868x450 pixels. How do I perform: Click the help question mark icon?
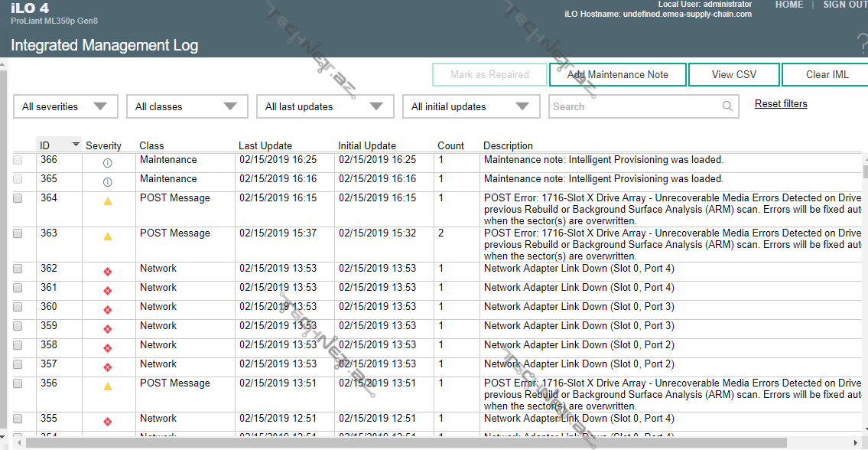click(863, 44)
